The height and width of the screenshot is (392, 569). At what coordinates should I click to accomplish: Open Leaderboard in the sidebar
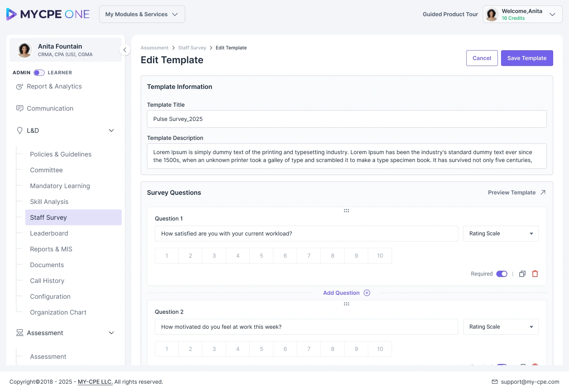point(49,233)
